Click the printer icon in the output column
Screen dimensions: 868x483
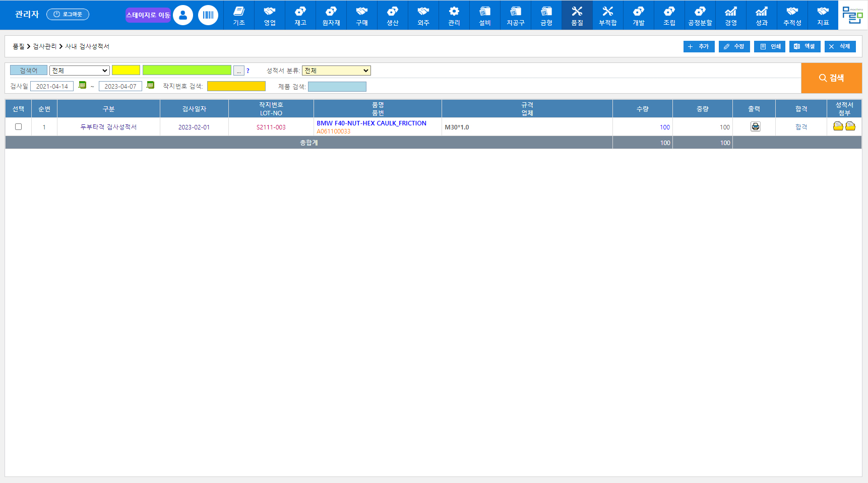[755, 127]
